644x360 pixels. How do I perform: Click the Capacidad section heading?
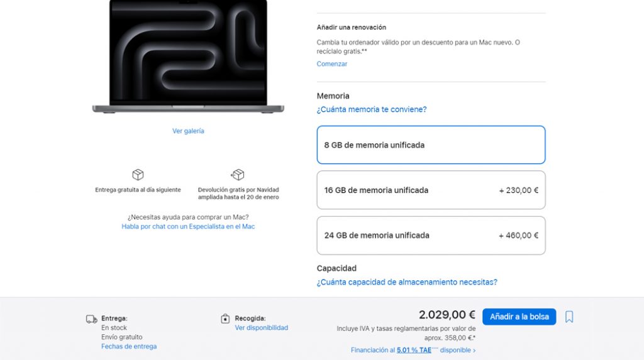coord(336,268)
